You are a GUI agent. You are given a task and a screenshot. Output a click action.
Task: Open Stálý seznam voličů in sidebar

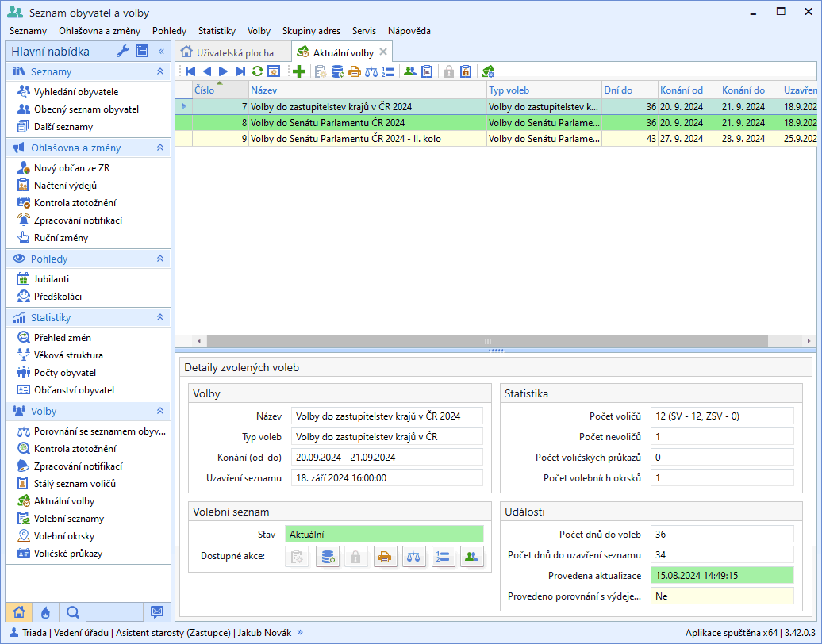[75, 484]
